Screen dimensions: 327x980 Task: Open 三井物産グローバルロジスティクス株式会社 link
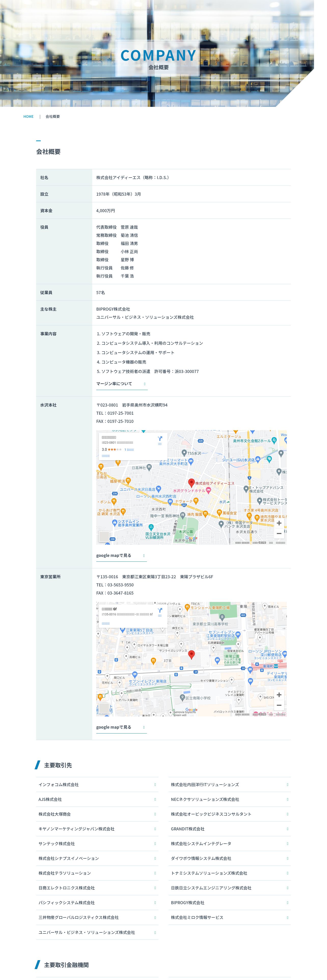pyautogui.click(x=97, y=918)
